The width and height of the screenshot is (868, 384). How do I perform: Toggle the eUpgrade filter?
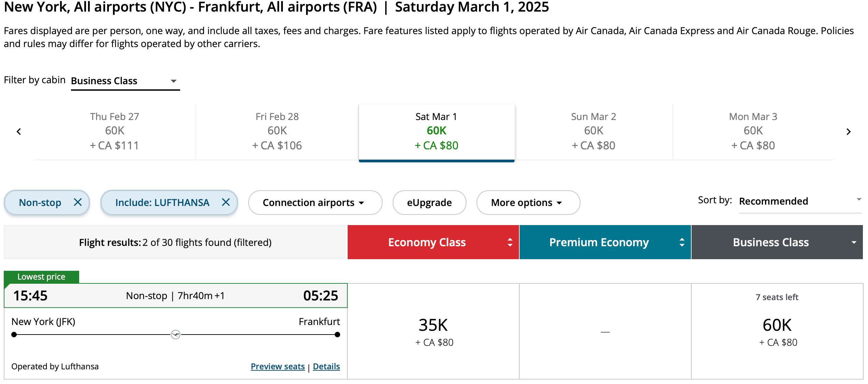click(429, 203)
